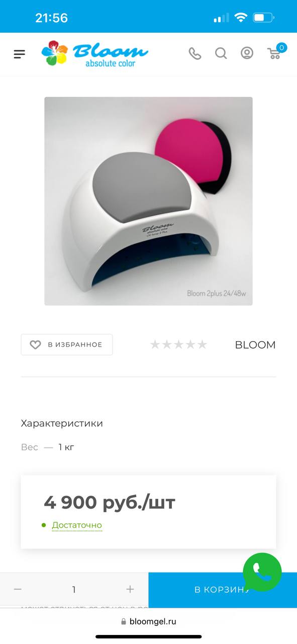Tap the green WhatsApp chat bubble
The image size is (297, 644).
tap(262, 572)
